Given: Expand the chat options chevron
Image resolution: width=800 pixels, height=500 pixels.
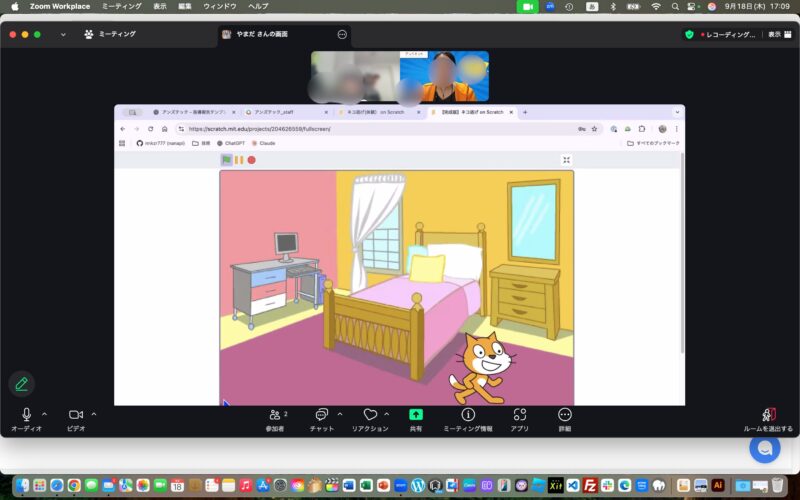Looking at the screenshot, I should [340, 413].
